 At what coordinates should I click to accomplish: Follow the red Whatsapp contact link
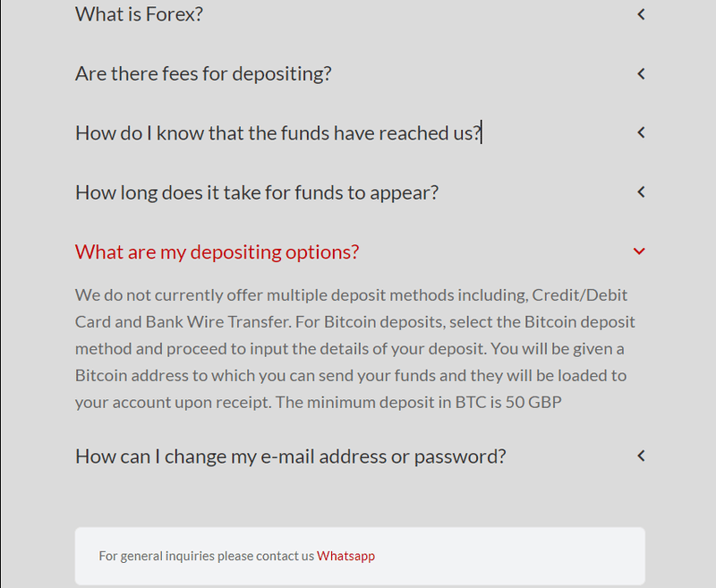[x=345, y=556]
